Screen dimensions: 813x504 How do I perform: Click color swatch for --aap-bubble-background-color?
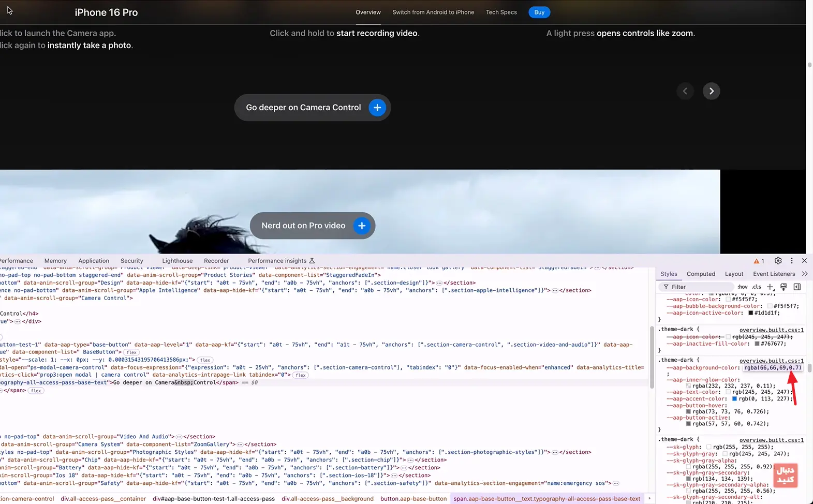pos(770,306)
